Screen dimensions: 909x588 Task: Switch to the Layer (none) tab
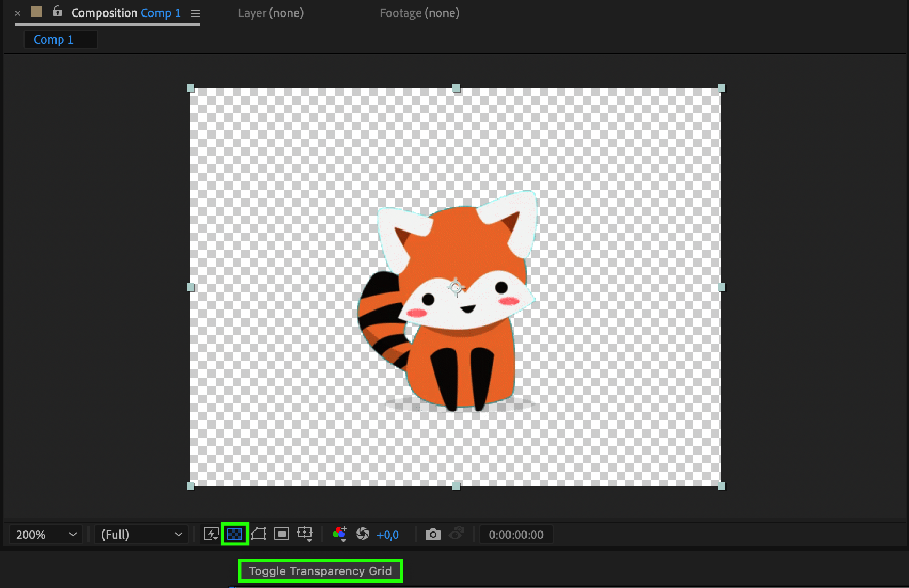(270, 13)
